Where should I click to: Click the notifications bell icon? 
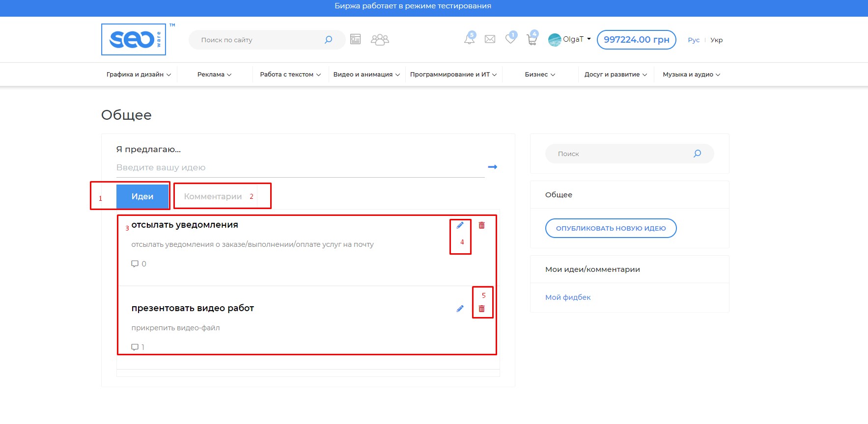(x=469, y=39)
